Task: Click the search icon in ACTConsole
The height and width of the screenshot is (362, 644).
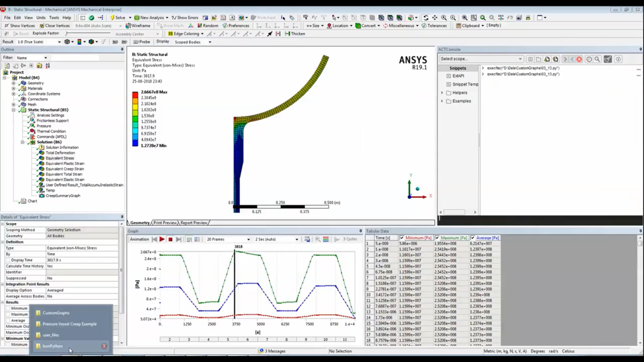Action: 597,59
